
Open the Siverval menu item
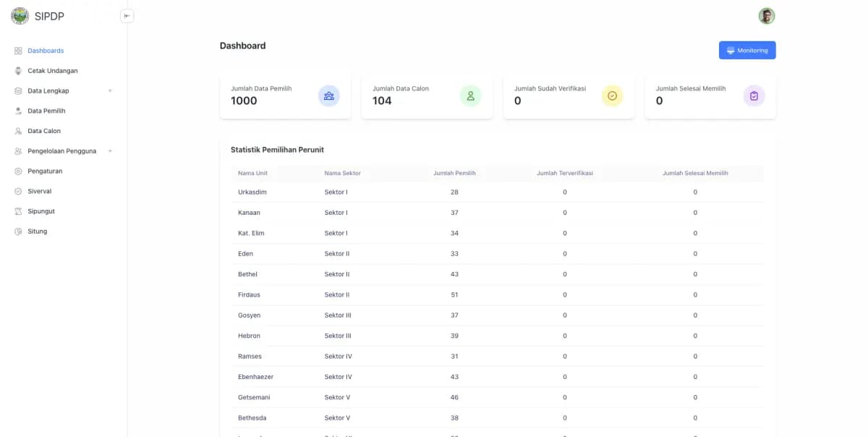pos(40,192)
